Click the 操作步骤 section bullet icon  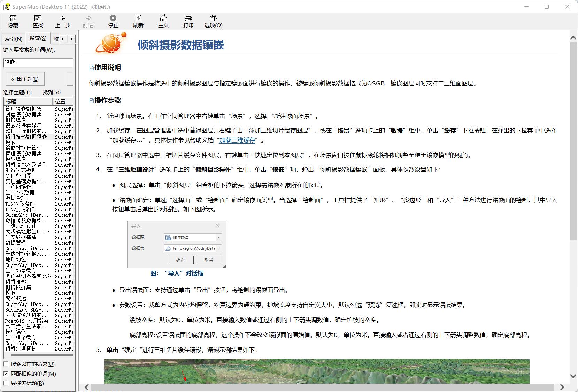coord(91,101)
